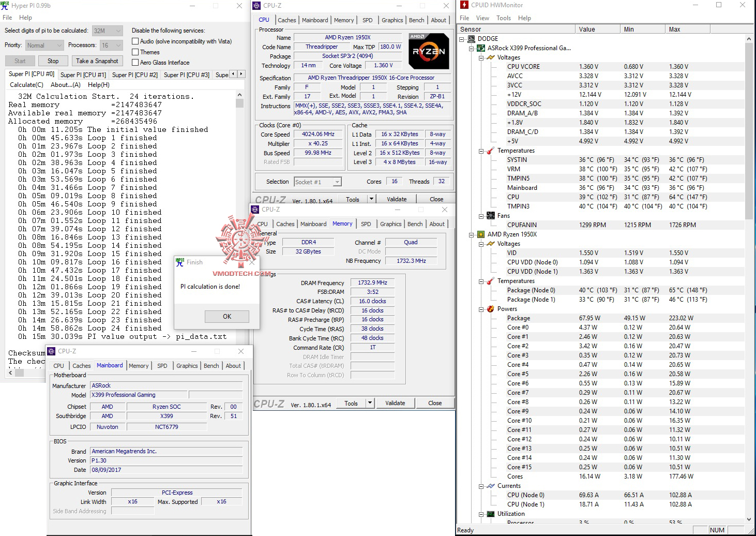Toggle the Aero Glass Interface checkbox
Screen dimensions: 756x536
coord(134,62)
